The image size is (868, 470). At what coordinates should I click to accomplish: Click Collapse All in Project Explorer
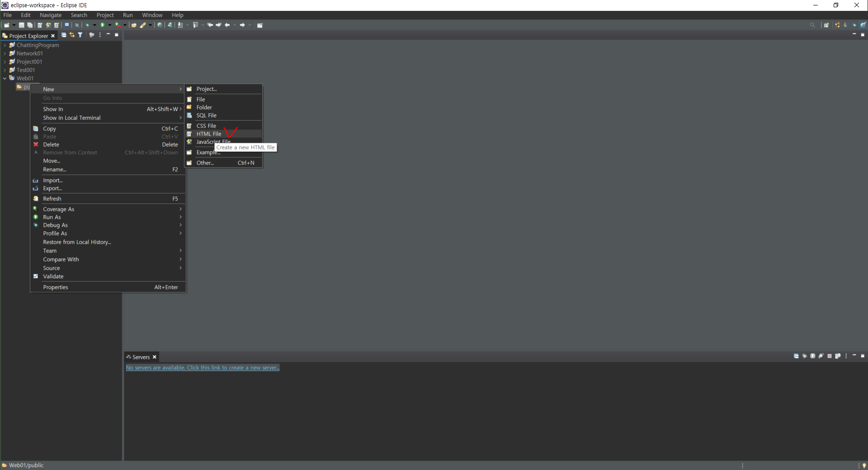pos(64,35)
